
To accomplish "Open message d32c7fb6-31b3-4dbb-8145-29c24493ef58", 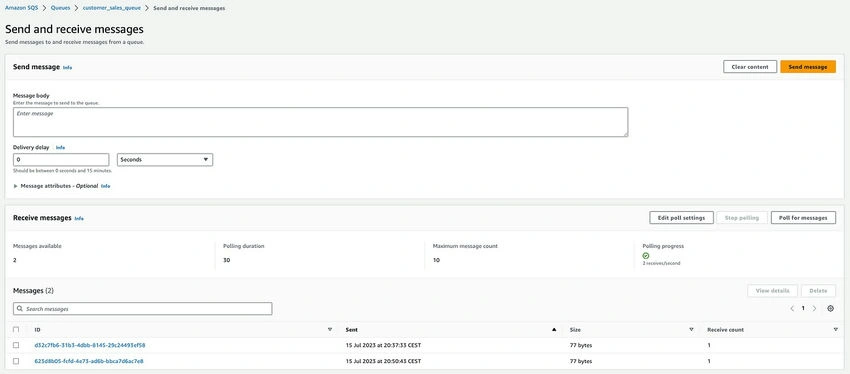I will [x=89, y=345].
